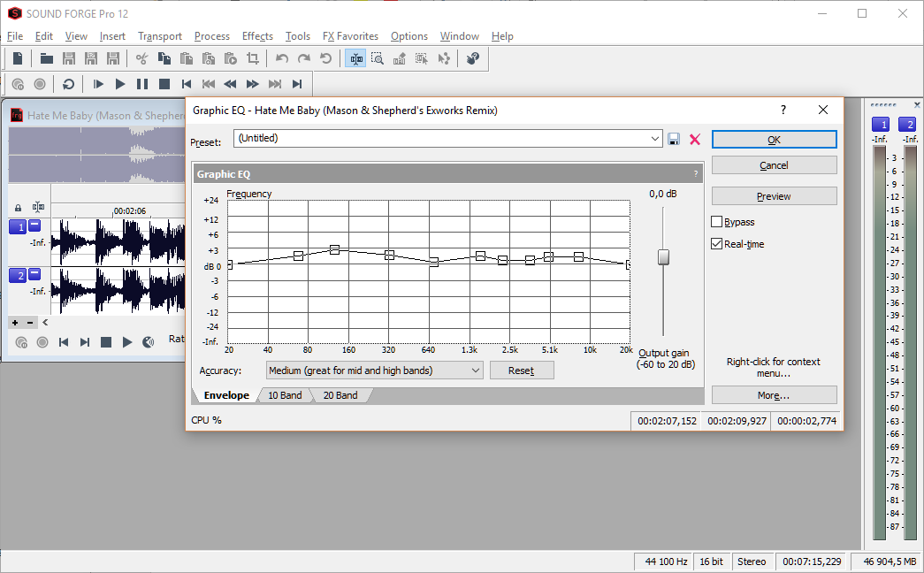
Task: Click the Preview button
Action: click(x=774, y=196)
